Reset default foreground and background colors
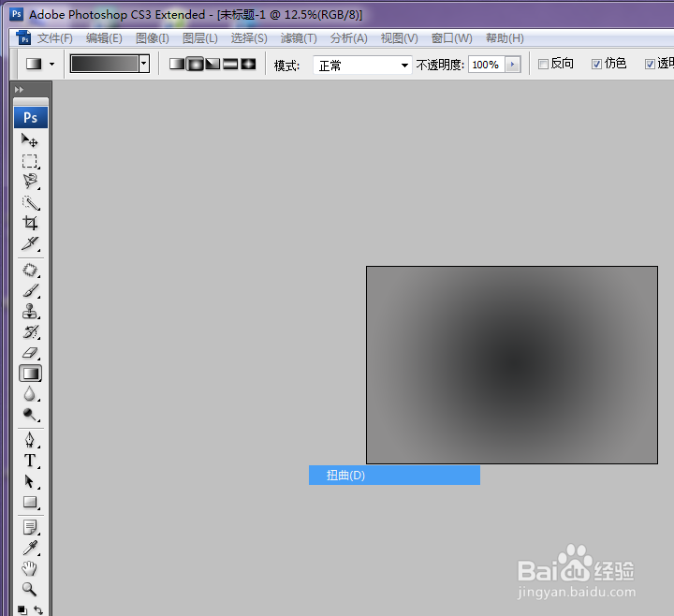 pyautogui.click(x=22, y=610)
